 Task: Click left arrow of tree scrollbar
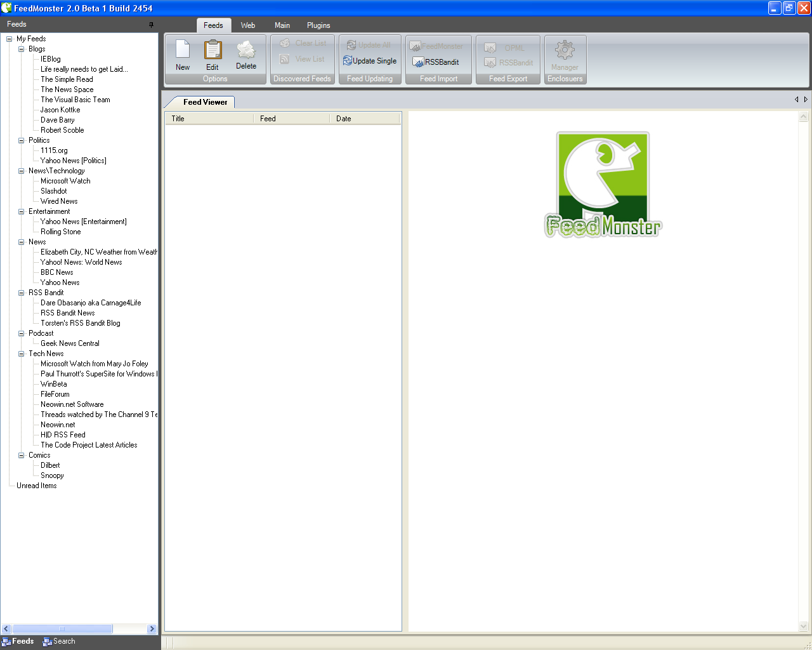[6, 629]
